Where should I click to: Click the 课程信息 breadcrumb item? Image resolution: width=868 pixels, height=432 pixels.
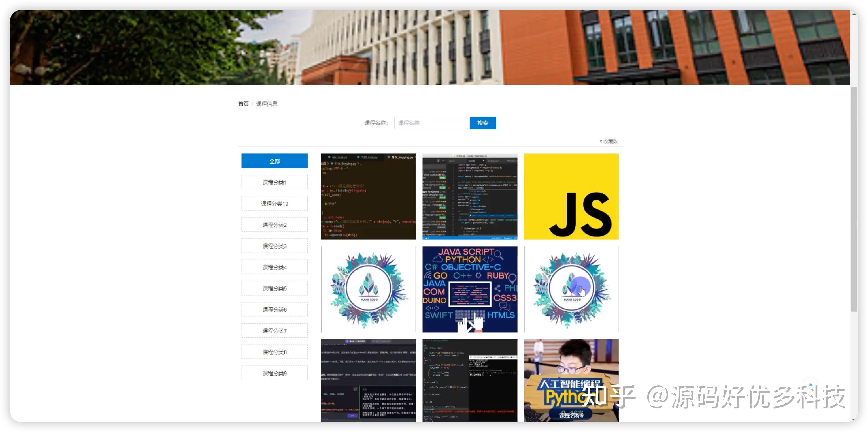point(267,104)
